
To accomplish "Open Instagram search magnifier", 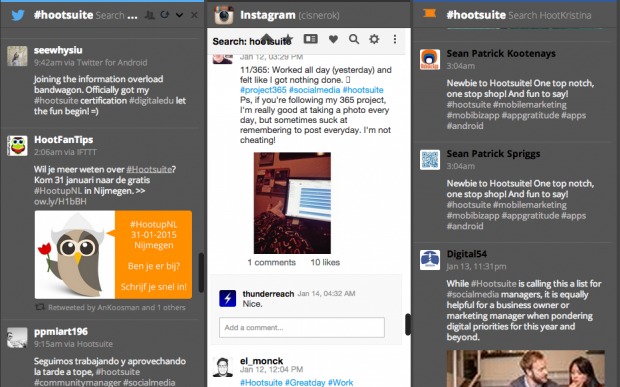I will pyautogui.click(x=354, y=39).
